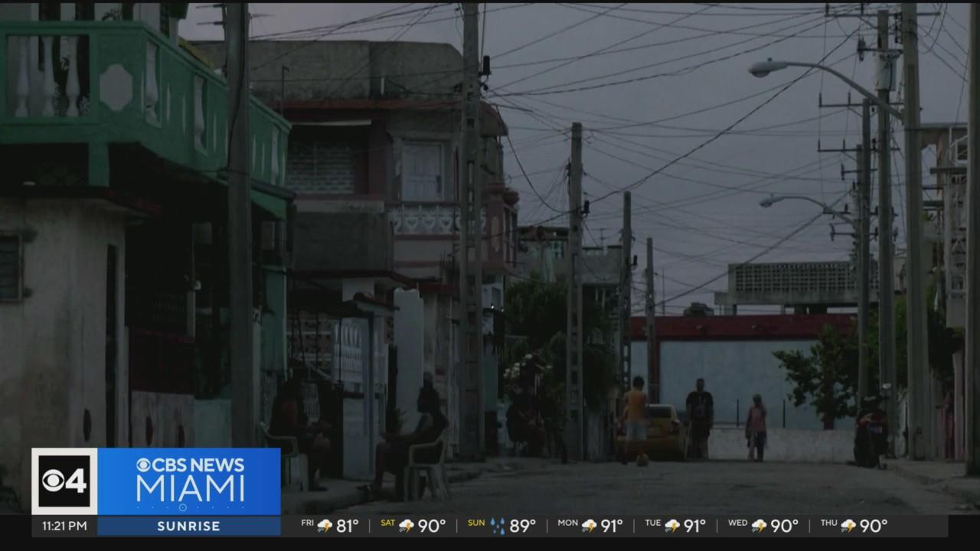The width and height of the screenshot is (980, 551).
Task: Select Friday's 81° temperature
Action: point(348,526)
